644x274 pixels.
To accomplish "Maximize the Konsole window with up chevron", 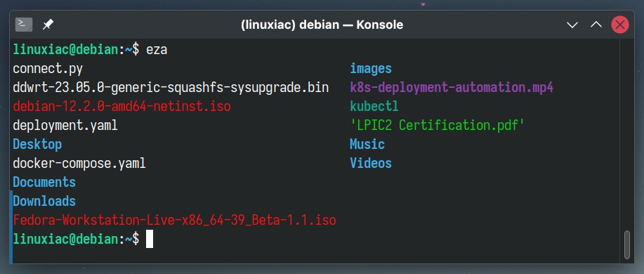I will [x=596, y=25].
